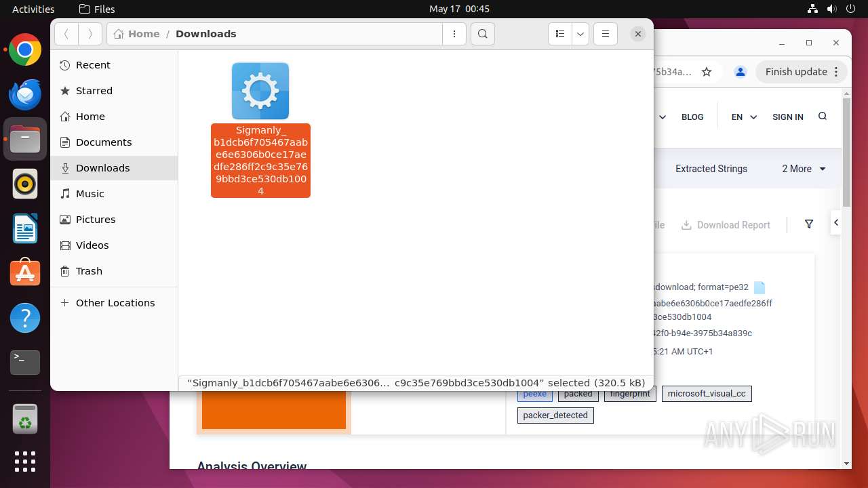The width and height of the screenshot is (868, 488).
Task: Switch Files to list view
Action: click(560, 34)
